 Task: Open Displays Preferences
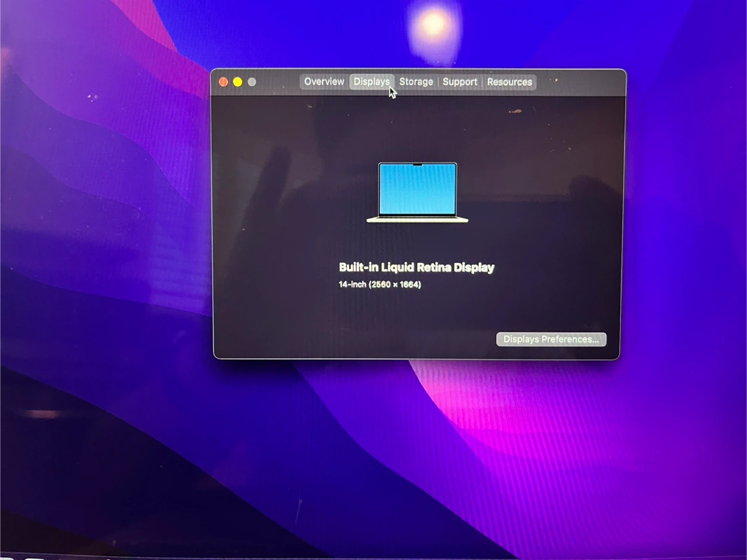(551, 339)
